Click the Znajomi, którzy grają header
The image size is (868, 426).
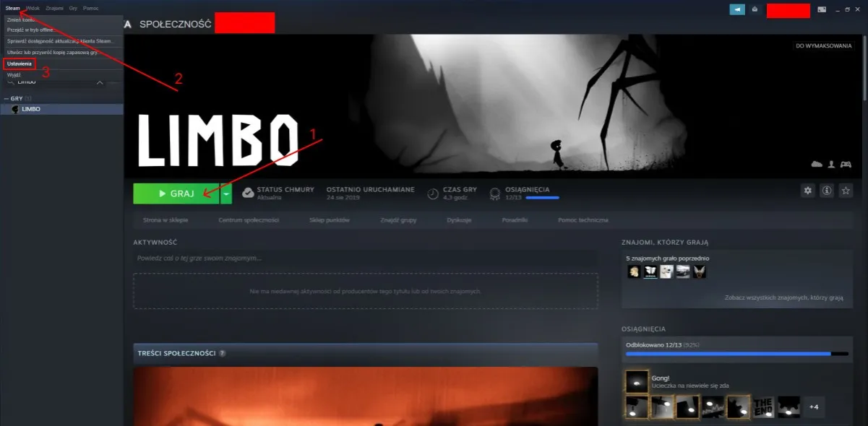click(665, 242)
